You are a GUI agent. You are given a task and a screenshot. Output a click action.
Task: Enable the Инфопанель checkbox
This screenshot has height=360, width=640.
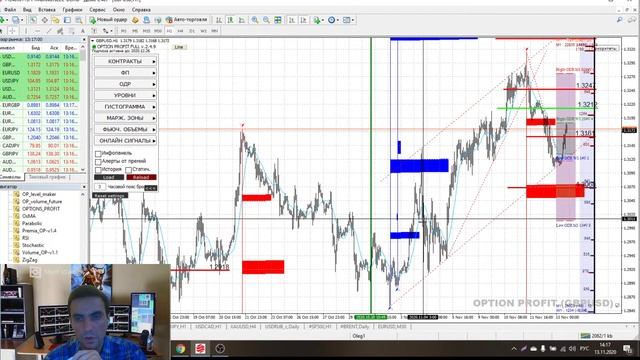tap(98, 154)
